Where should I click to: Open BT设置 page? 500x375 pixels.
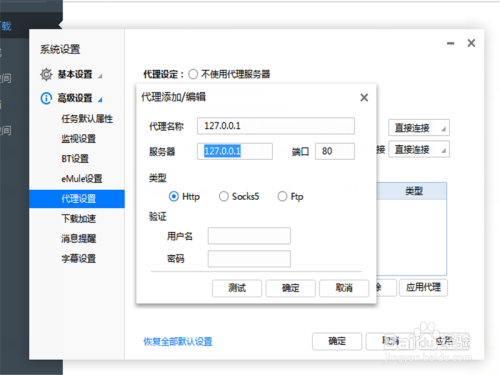75,159
